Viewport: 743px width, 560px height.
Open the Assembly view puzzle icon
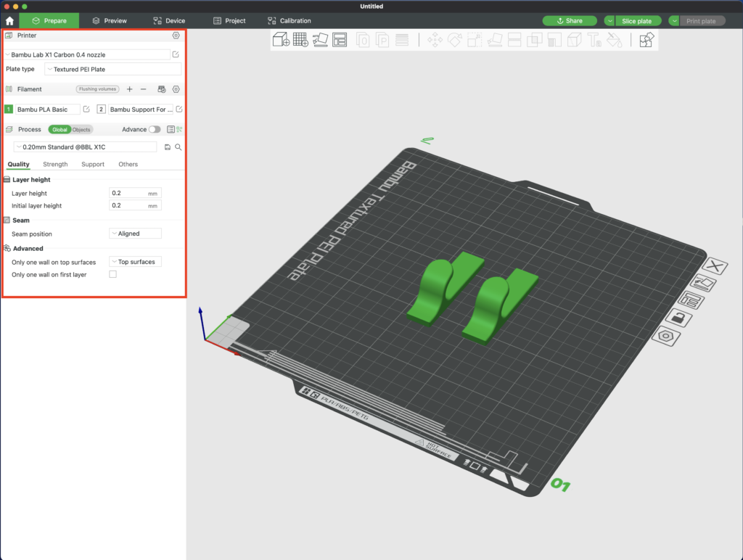pos(646,41)
